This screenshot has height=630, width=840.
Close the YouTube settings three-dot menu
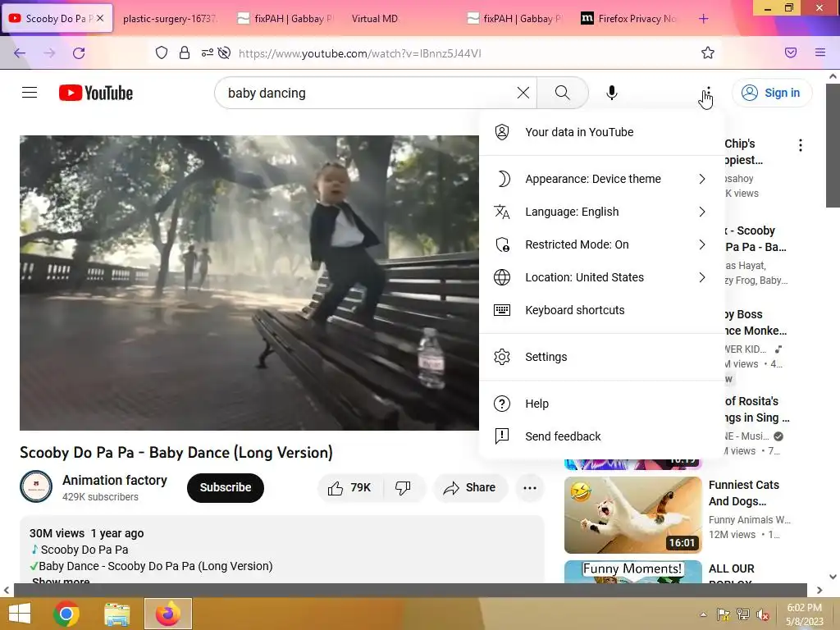tap(708, 93)
